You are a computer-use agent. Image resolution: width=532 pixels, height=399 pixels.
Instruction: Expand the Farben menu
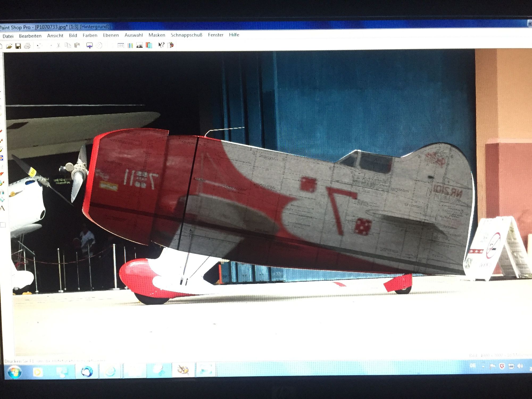pyautogui.click(x=90, y=35)
